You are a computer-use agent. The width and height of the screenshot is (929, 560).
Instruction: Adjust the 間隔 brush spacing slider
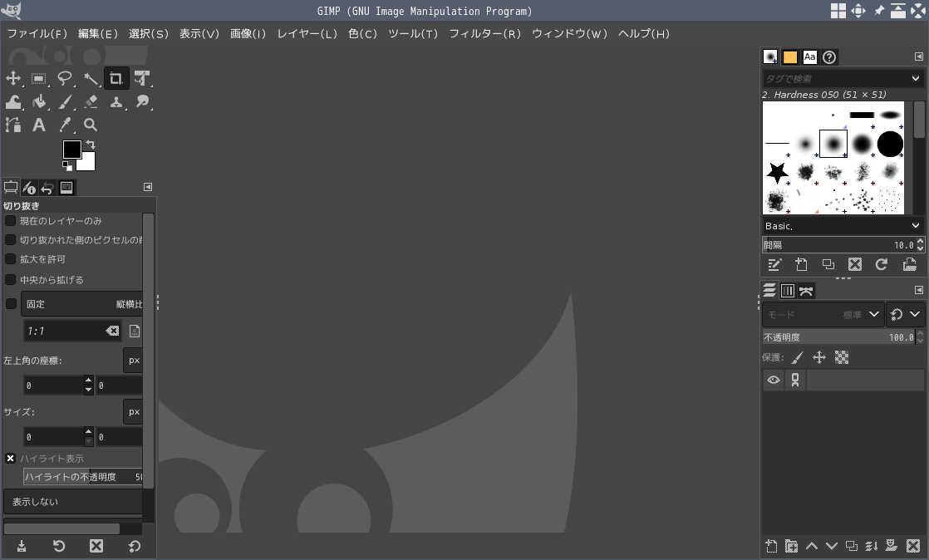[x=838, y=245]
